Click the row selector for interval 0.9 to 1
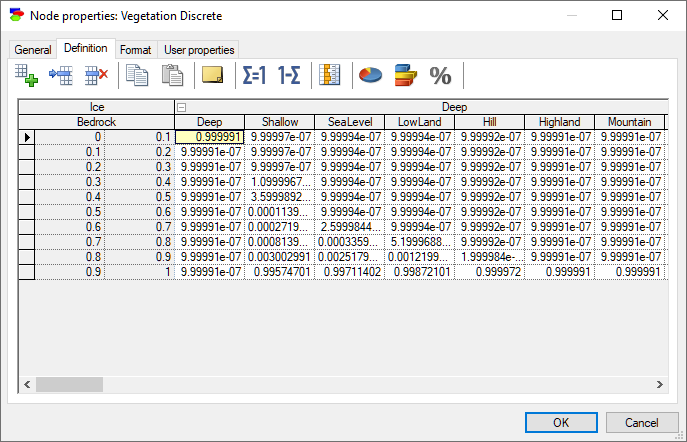 click(27, 272)
